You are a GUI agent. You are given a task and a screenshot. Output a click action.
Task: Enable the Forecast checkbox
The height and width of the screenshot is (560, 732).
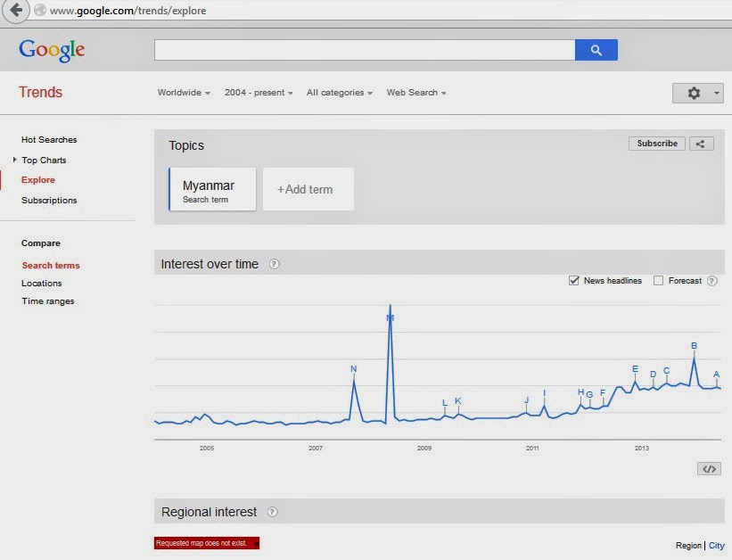point(658,281)
